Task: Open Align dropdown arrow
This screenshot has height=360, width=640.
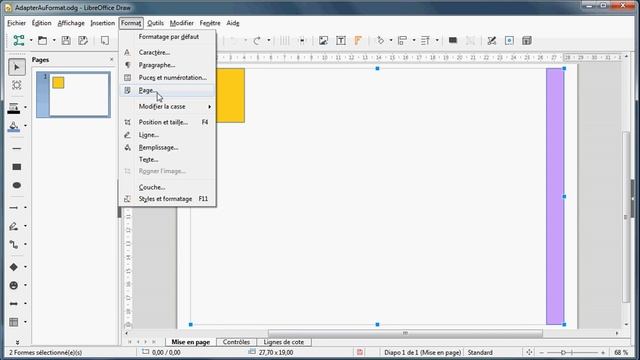Action: (x=414, y=40)
